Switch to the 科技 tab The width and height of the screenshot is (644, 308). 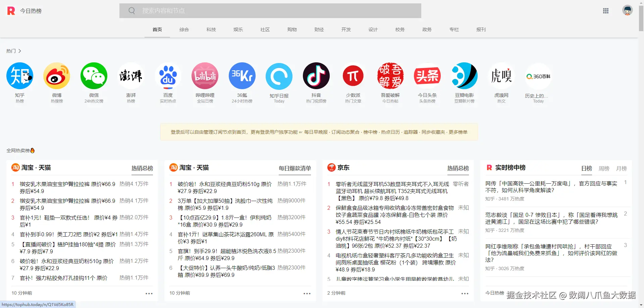tap(211, 29)
